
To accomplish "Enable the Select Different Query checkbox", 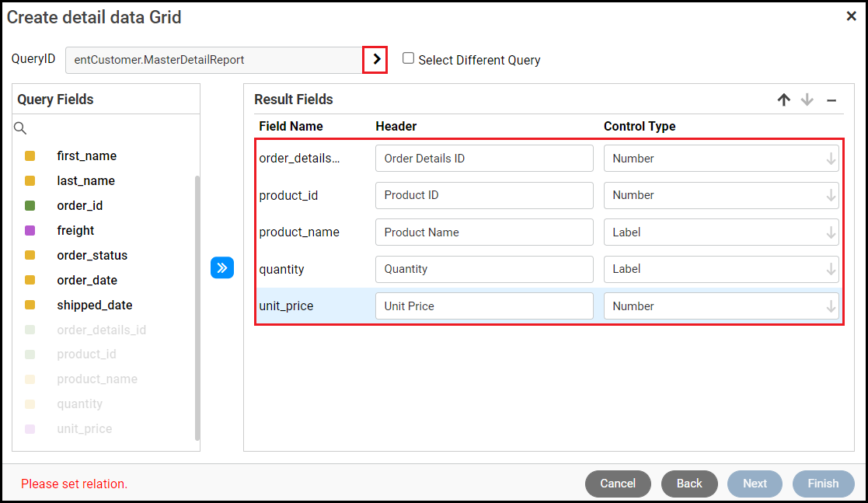I will (409, 58).
